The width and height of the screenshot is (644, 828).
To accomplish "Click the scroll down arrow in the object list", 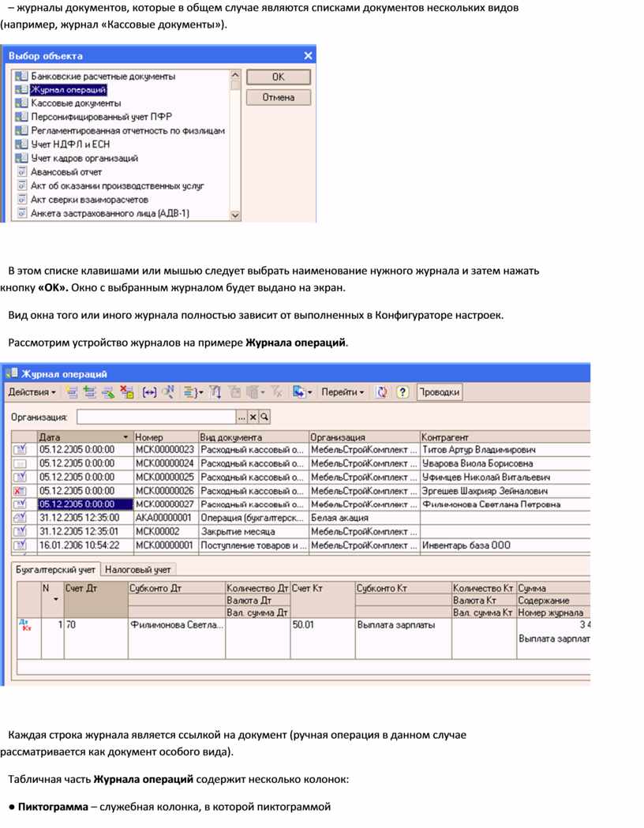I will pyautogui.click(x=235, y=215).
